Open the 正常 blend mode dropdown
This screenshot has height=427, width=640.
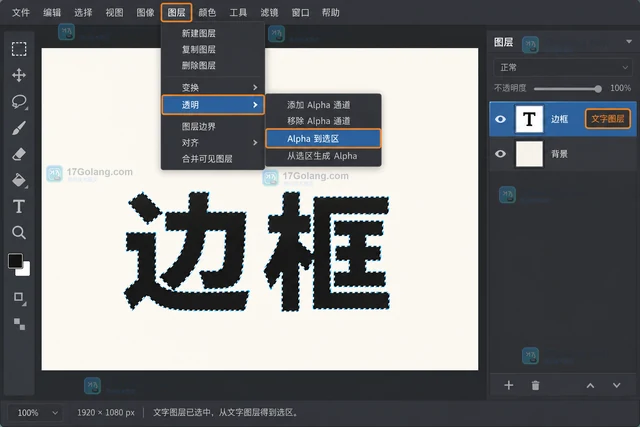point(562,67)
